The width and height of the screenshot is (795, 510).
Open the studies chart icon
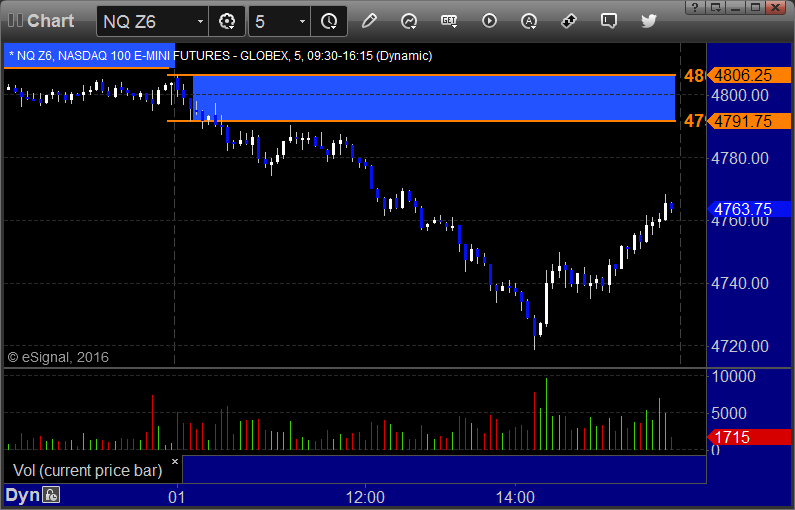(409, 21)
